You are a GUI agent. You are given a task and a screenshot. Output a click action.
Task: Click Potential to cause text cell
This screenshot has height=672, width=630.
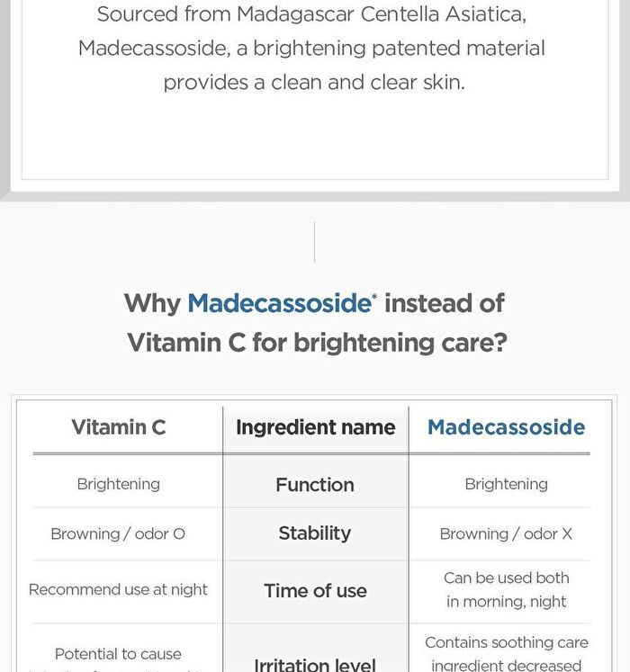point(118,654)
